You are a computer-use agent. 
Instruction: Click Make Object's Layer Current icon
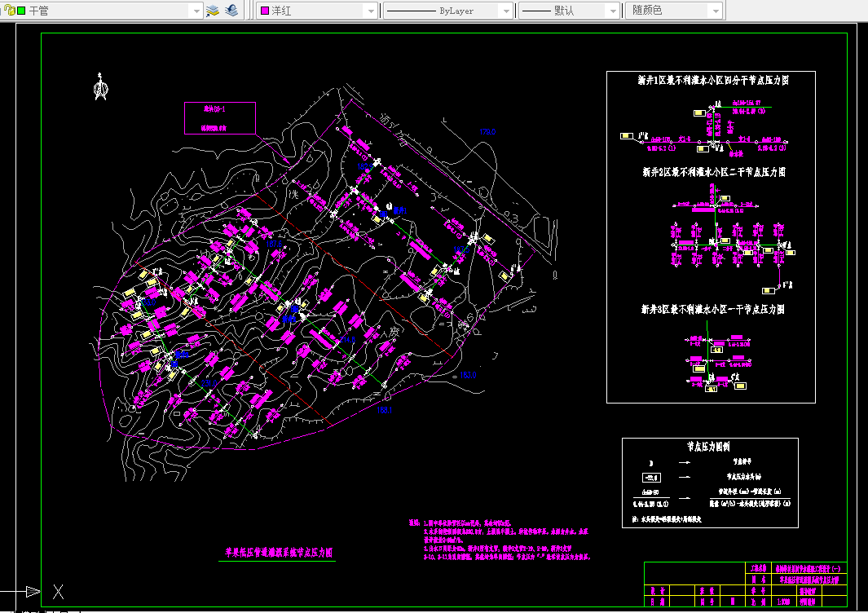213,11
